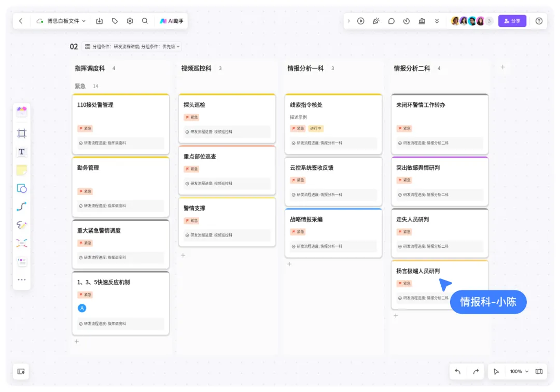The image size is (560, 392).
Task: Click the 进行中 status tag
Action: (315, 129)
